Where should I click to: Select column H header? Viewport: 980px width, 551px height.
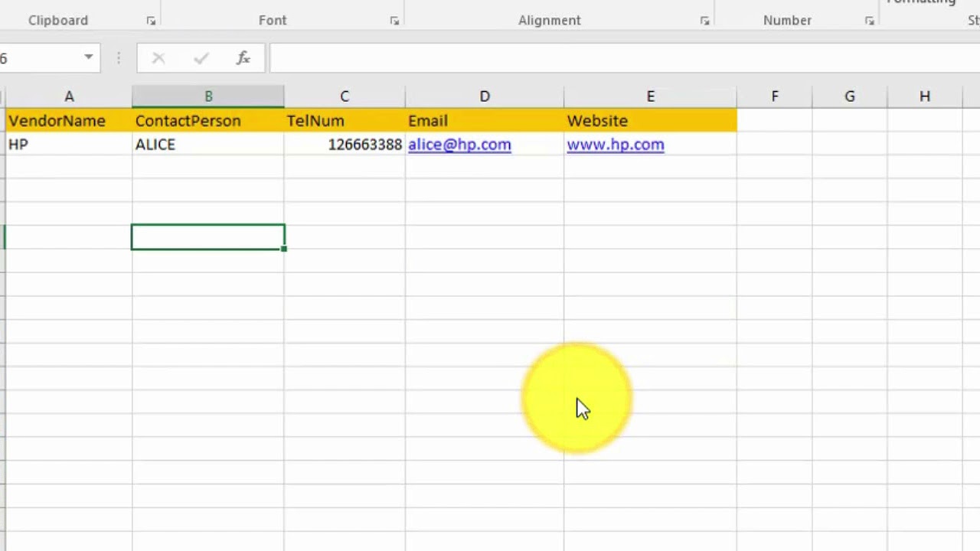pos(925,96)
